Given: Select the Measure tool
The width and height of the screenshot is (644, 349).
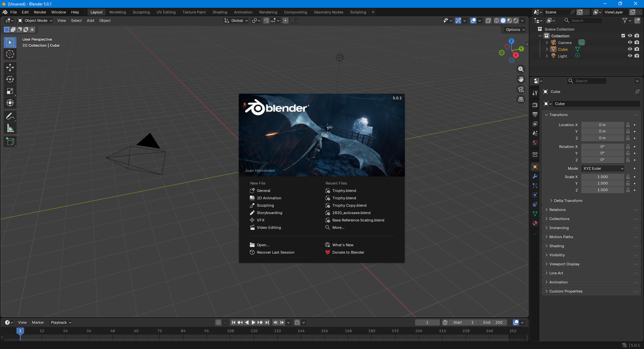Looking at the screenshot, I should tap(10, 128).
